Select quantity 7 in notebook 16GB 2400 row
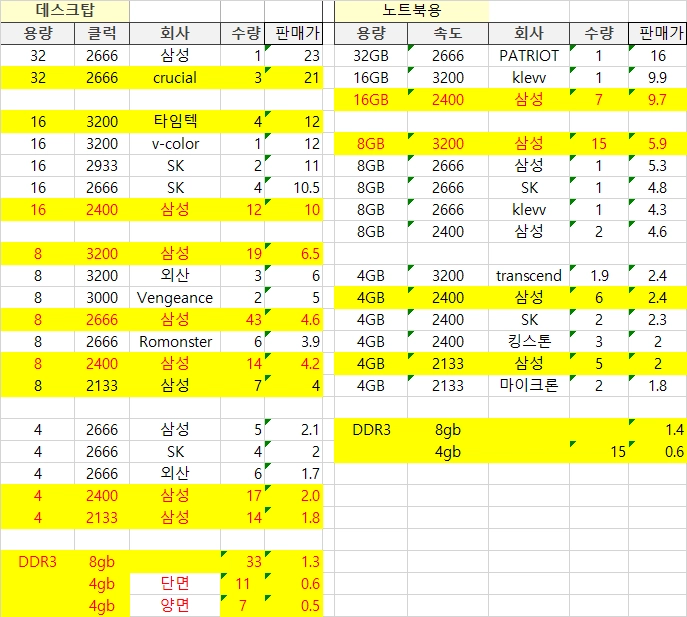The image size is (687, 617). (x=599, y=99)
